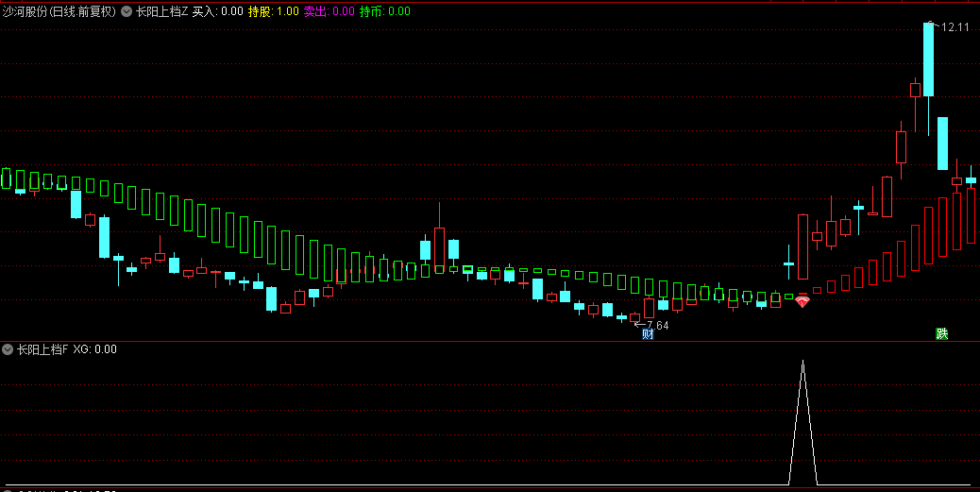Viewport: 980px width, 492px height.
Task: Click the yellow 持股: 1.00 value
Action: 274,11
